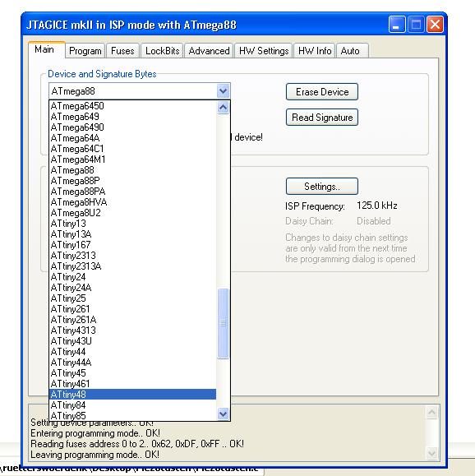Pick ATmega8U2 from the list
This screenshot has height=476, width=475.
click(x=132, y=213)
